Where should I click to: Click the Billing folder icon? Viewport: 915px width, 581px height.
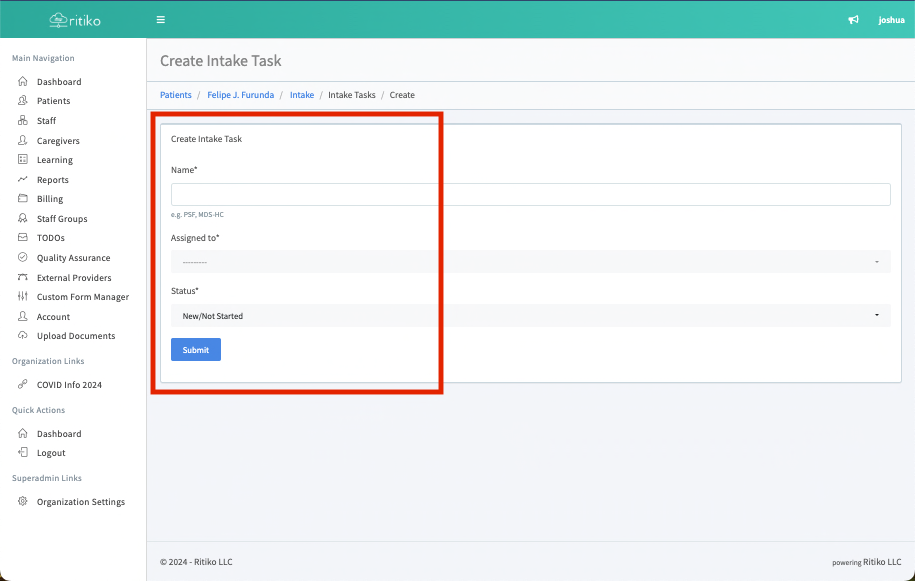click(23, 199)
